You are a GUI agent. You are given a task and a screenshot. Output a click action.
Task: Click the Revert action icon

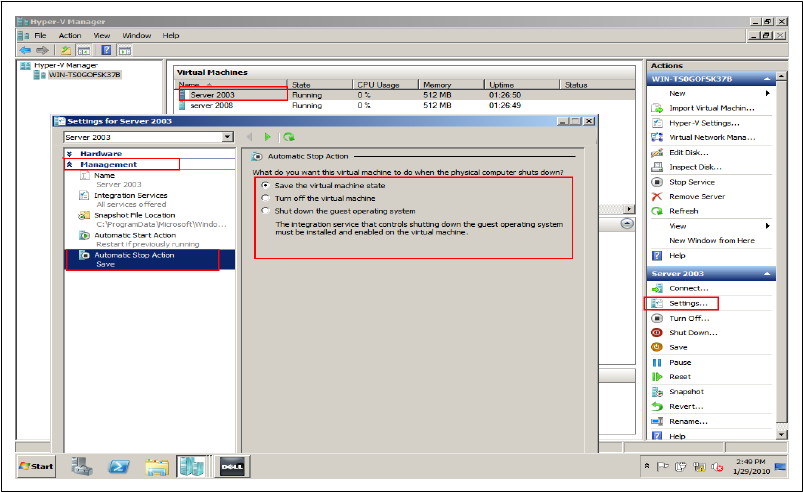tap(657, 407)
